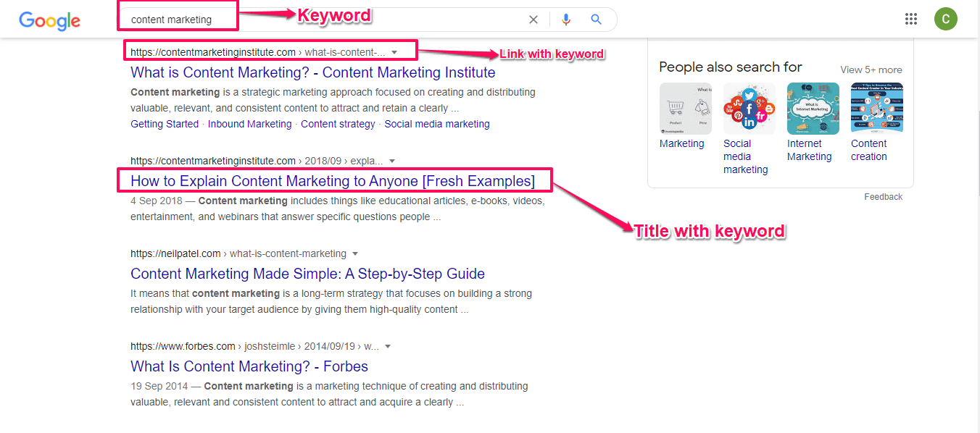Open dropdown arrow beside the 2018/09 result URL

[391, 161]
